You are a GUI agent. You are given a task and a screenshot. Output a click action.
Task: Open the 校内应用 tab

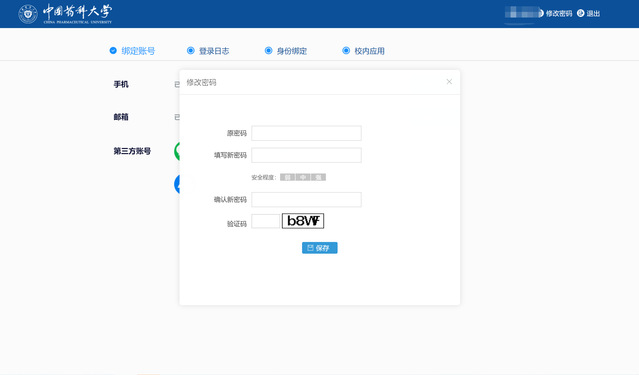point(369,51)
